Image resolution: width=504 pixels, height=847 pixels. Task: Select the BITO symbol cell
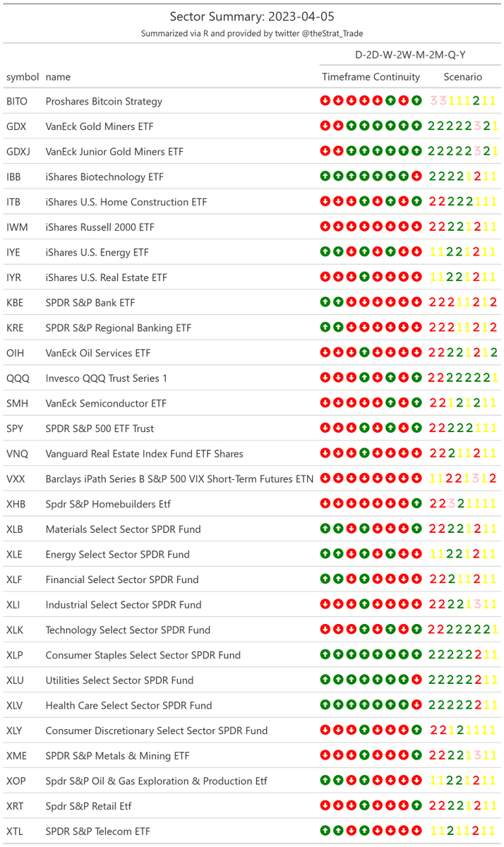pyautogui.click(x=17, y=101)
